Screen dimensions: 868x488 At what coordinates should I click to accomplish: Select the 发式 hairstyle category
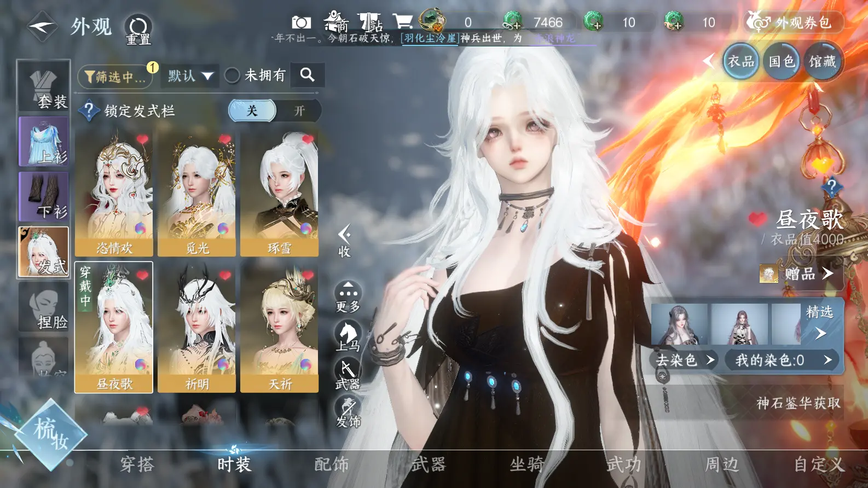click(x=44, y=252)
